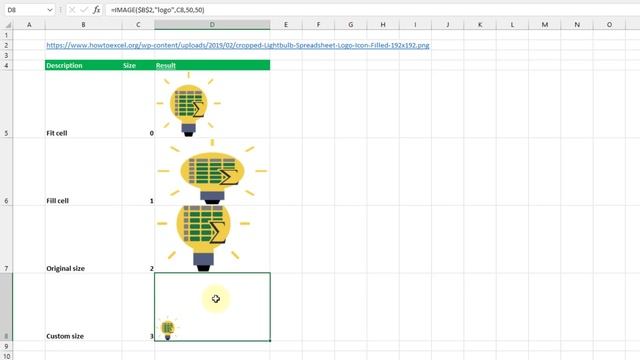Select column J header

pyautogui.click(x=448, y=24)
